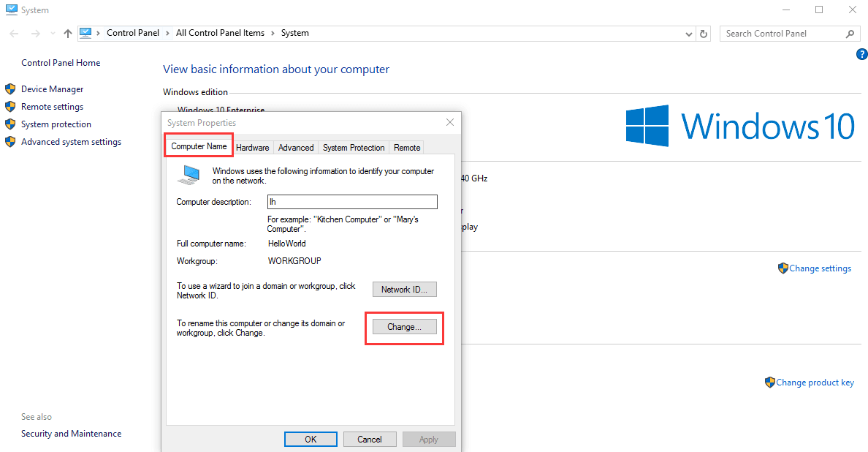Expand the address bar history dropdown

689,34
